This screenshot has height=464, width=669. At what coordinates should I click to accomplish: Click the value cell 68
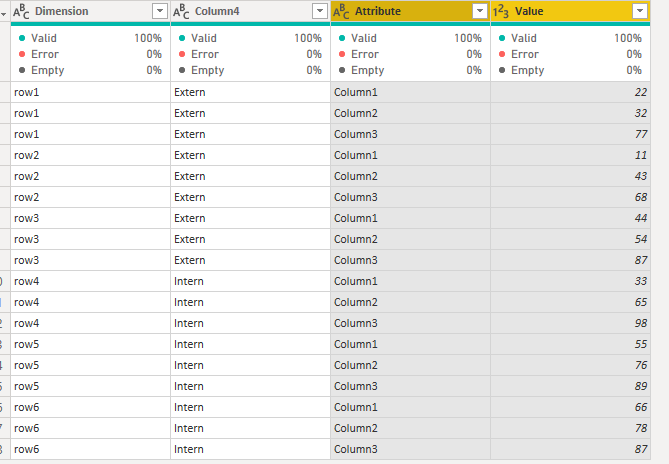tap(570, 197)
